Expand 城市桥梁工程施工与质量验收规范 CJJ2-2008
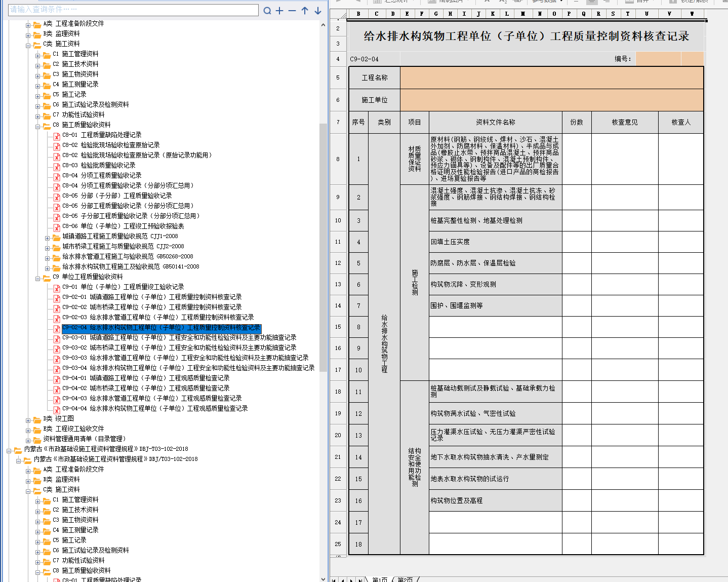This screenshot has width=728, height=582. 48,248
